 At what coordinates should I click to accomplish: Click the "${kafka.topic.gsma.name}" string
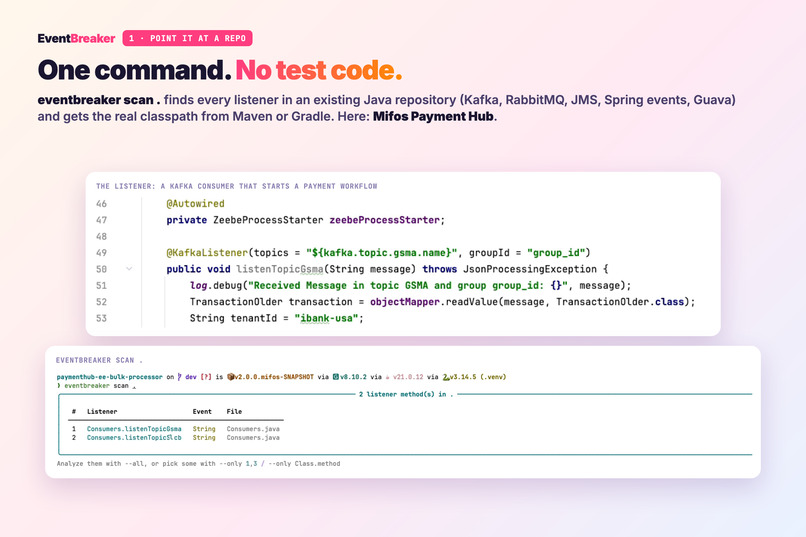(x=381, y=253)
